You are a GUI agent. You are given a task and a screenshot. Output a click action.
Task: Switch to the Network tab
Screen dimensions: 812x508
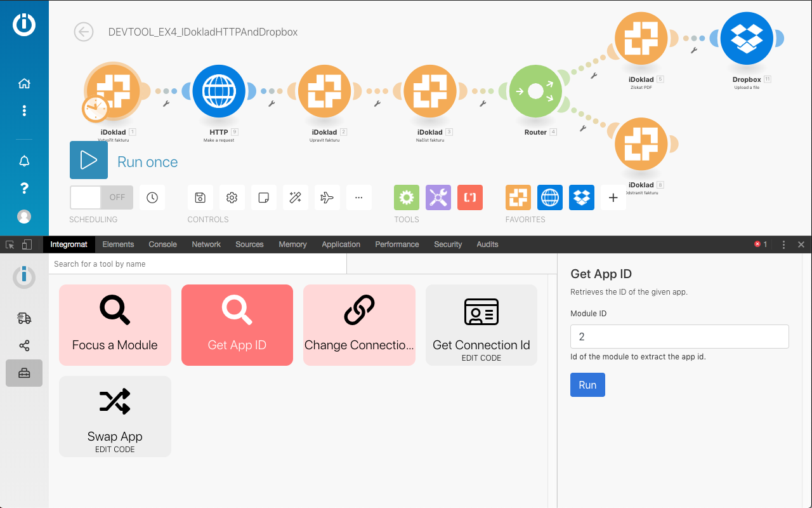(206, 244)
